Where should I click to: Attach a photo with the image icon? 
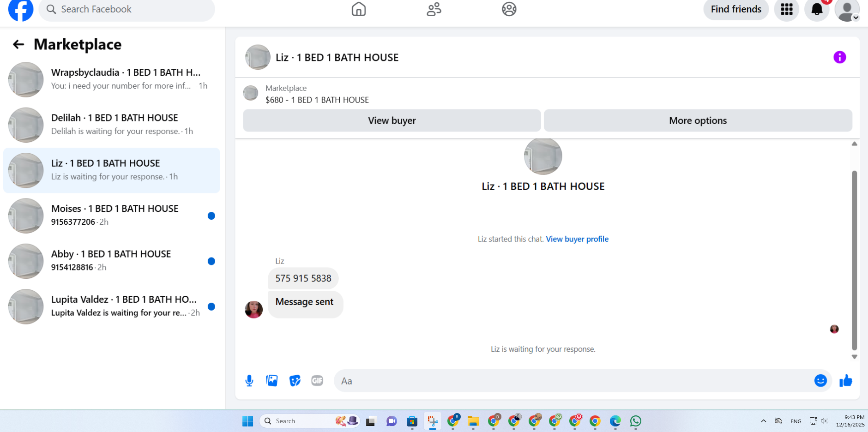click(x=272, y=381)
